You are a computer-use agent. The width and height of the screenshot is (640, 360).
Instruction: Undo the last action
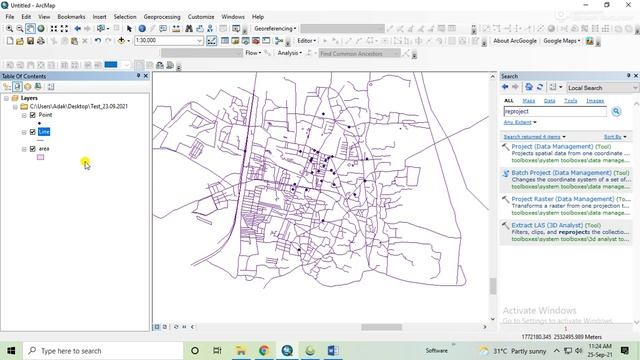coord(98,41)
